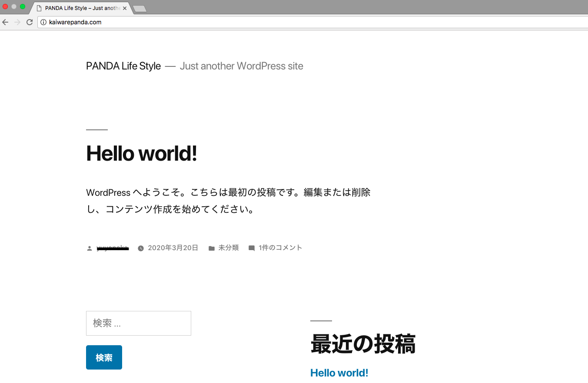Click the clock icon next to date
588x383 pixels.
(141, 248)
